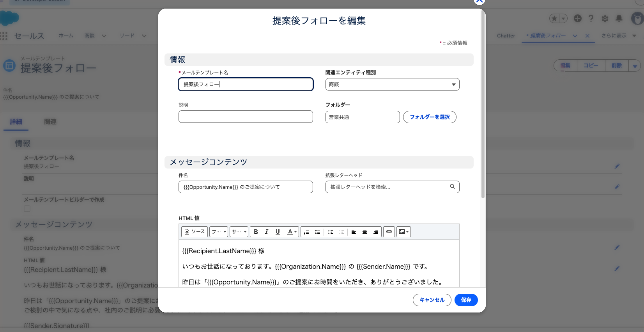This screenshot has width=644, height=332.
Task: Toggle メールテンプレートビルダーで作成 checkbox
Action: 27,208
